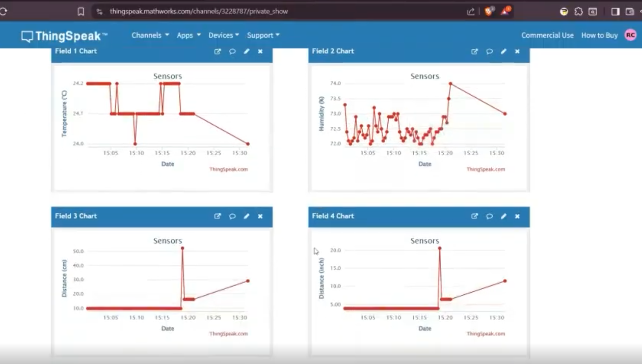Expand the Devices dropdown menu
Image resolution: width=642 pixels, height=364 pixels.
(x=224, y=35)
